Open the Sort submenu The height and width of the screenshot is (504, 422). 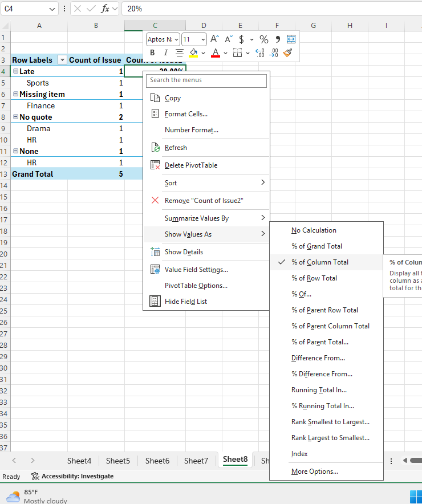click(206, 183)
